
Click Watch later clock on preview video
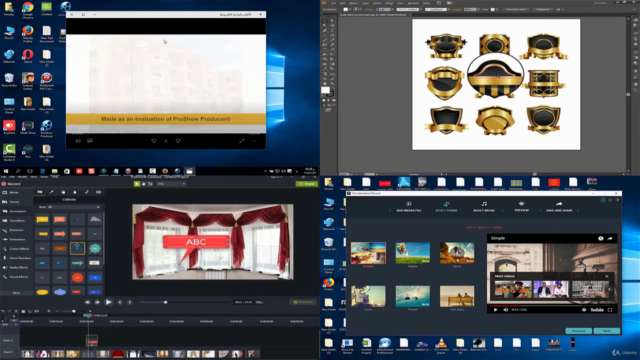(x=600, y=238)
